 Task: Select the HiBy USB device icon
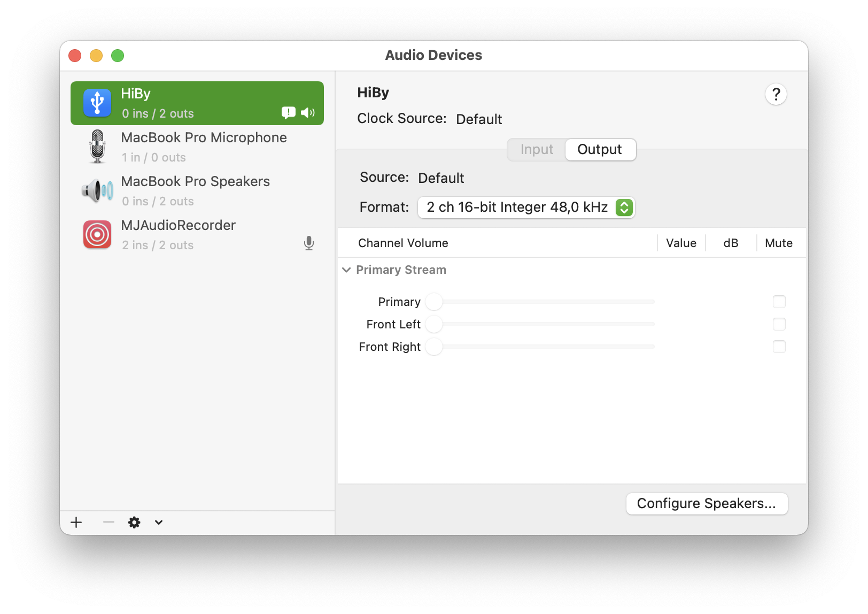[97, 103]
